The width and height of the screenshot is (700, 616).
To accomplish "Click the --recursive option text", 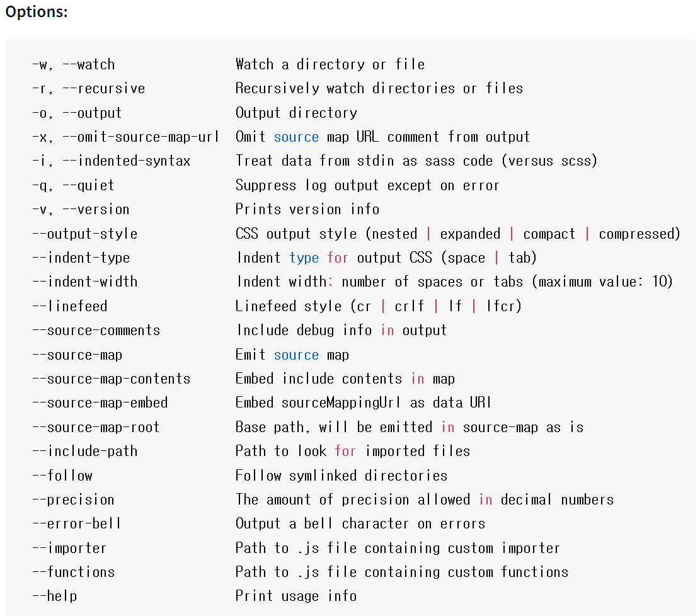I will (103, 88).
